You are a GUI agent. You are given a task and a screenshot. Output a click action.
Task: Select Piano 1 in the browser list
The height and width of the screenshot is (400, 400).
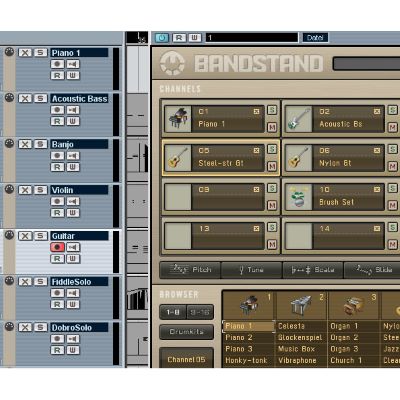[248, 326]
